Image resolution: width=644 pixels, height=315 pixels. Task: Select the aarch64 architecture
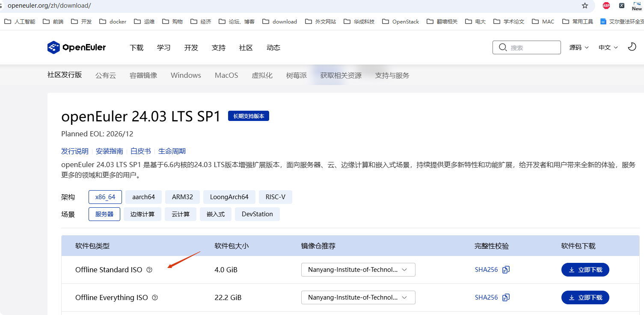click(x=143, y=197)
